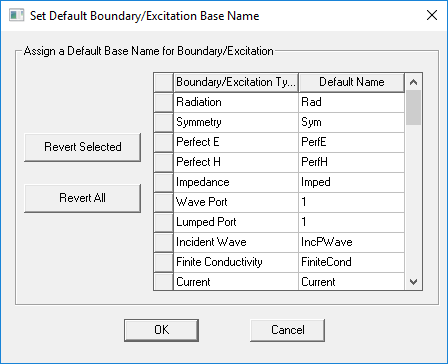448x364 pixels.
Task: Select the Incident Wave row header cell
Action: [x=164, y=242]
